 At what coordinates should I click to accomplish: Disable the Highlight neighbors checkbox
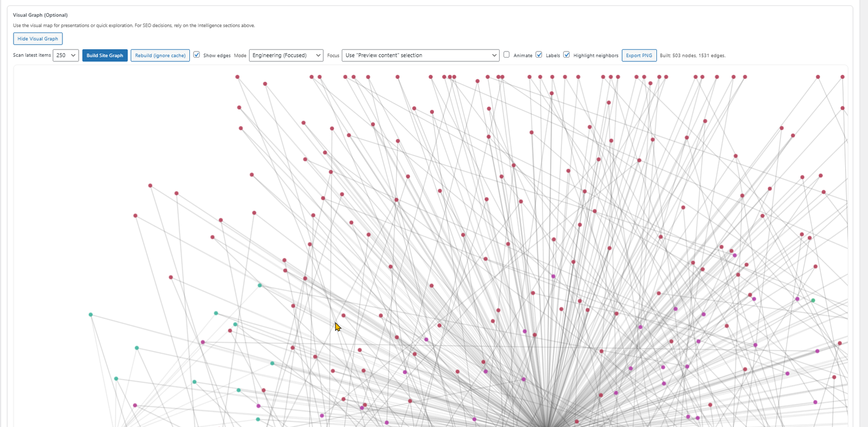tap(566, 55)
